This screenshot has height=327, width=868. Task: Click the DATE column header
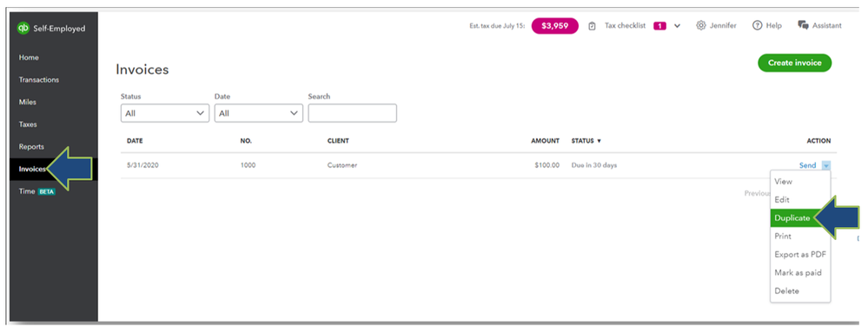point(135,141)
